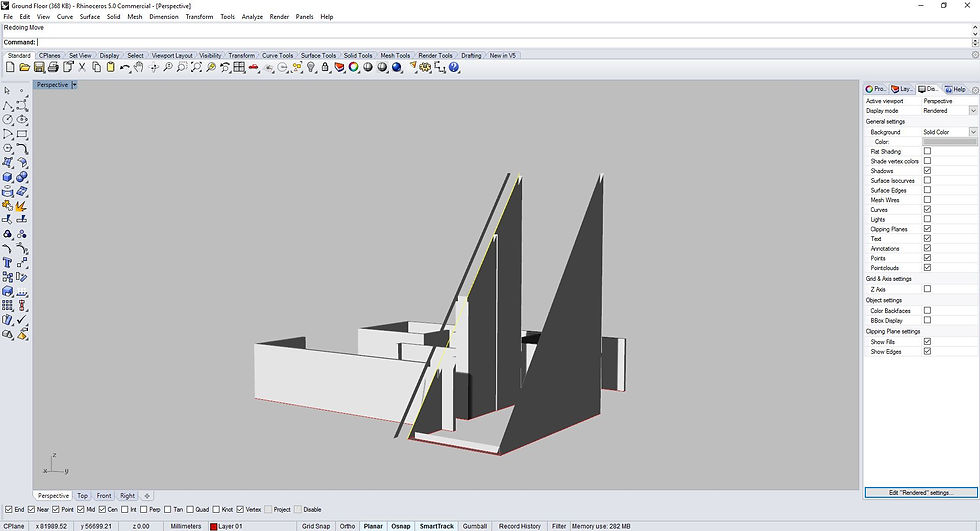The image size is (980, 531).
Task: Select the Text object T tool
Action: tap(8, 262)
